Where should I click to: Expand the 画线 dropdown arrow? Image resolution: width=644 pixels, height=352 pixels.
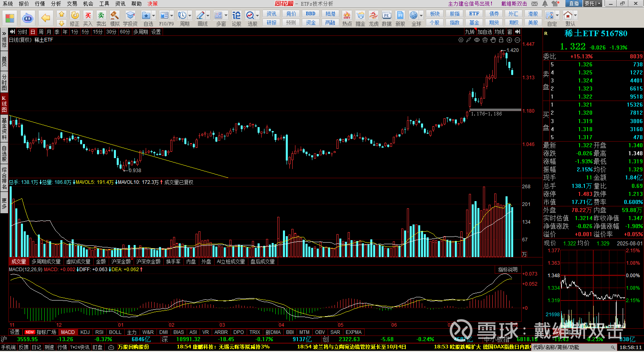(x=208, y=16)
